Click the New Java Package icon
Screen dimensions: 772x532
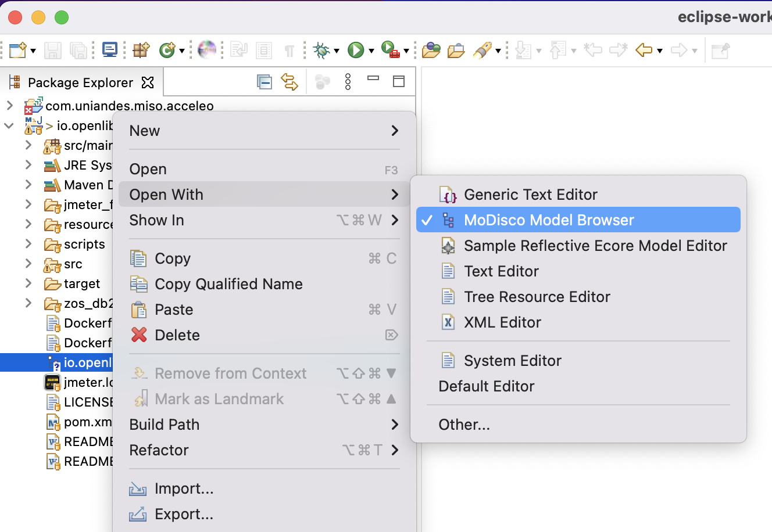(x=141, y=50)
